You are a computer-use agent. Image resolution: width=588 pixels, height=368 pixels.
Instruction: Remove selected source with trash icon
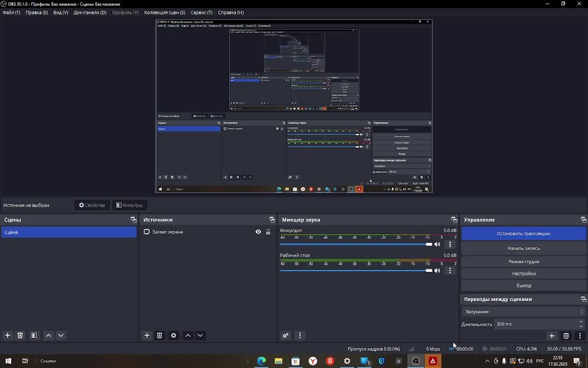pos(159,335)
